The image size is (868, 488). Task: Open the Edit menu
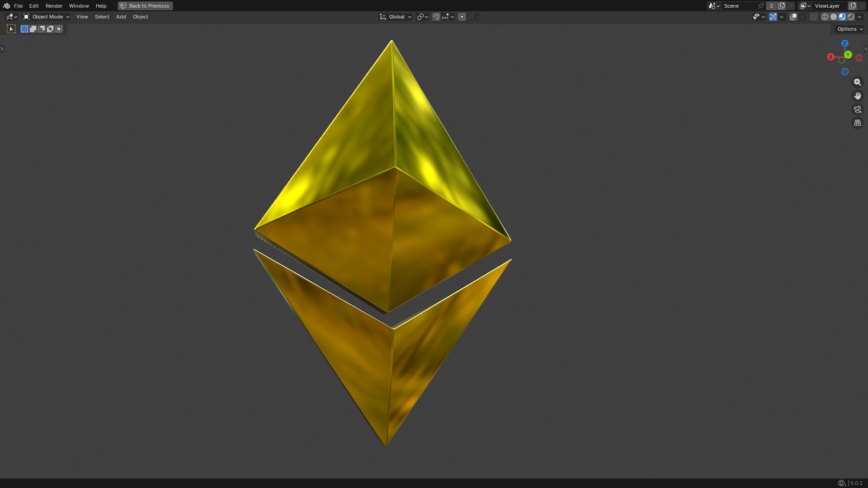[x=34, y=6]
